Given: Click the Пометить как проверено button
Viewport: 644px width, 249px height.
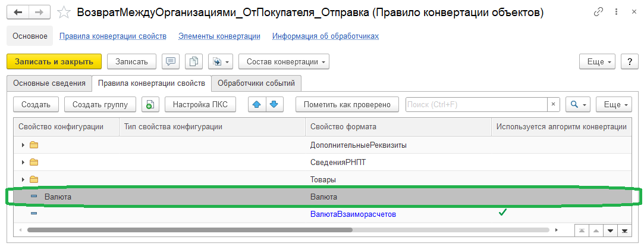Looking at the screenshot, I should 347,104.
